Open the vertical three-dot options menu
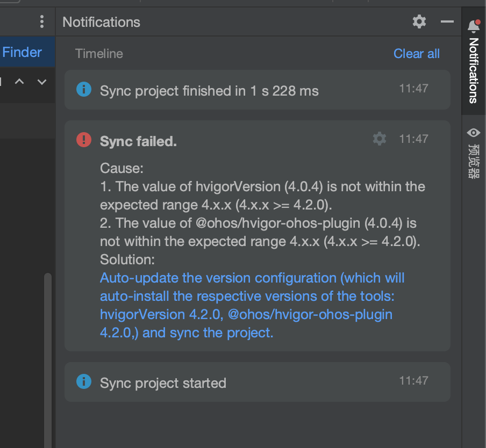This screenshot has width=486, height=448. click(x=42, y=22)
